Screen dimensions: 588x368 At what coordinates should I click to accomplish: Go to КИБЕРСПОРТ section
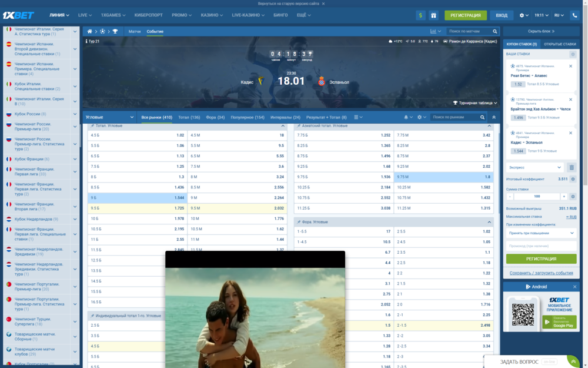[149, 15]
